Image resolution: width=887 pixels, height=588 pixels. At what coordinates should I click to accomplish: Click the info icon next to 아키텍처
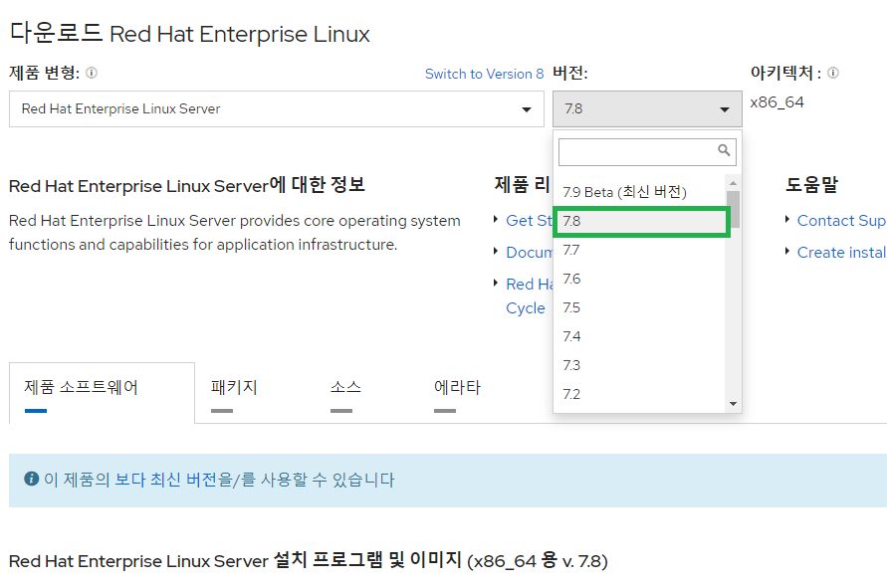(x=832, y=73)
